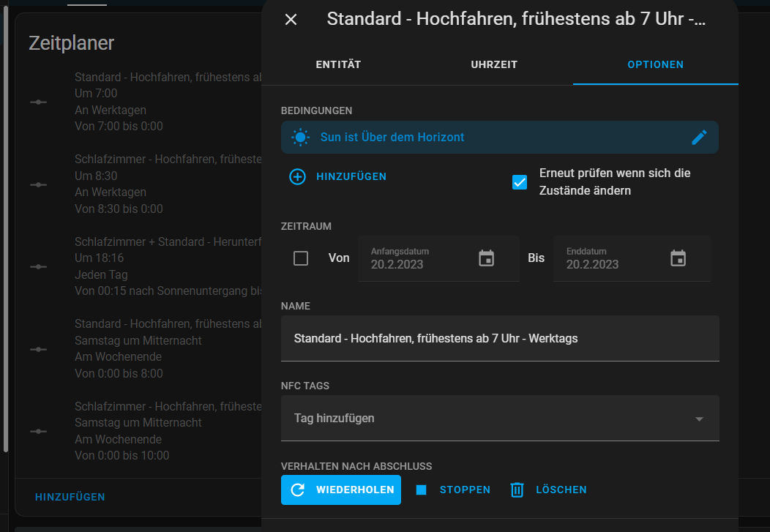Close the schedule options dialog
770x532 pixels.
pos(291,20)
